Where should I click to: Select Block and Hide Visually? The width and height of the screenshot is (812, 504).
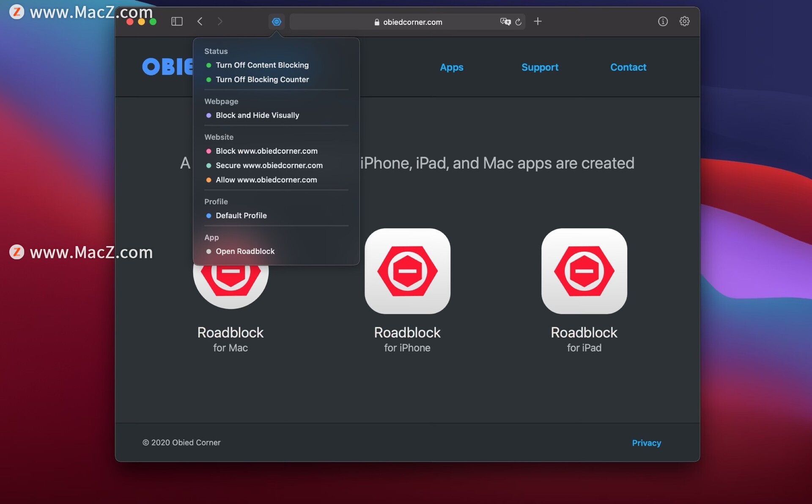(x=257, y=115)
